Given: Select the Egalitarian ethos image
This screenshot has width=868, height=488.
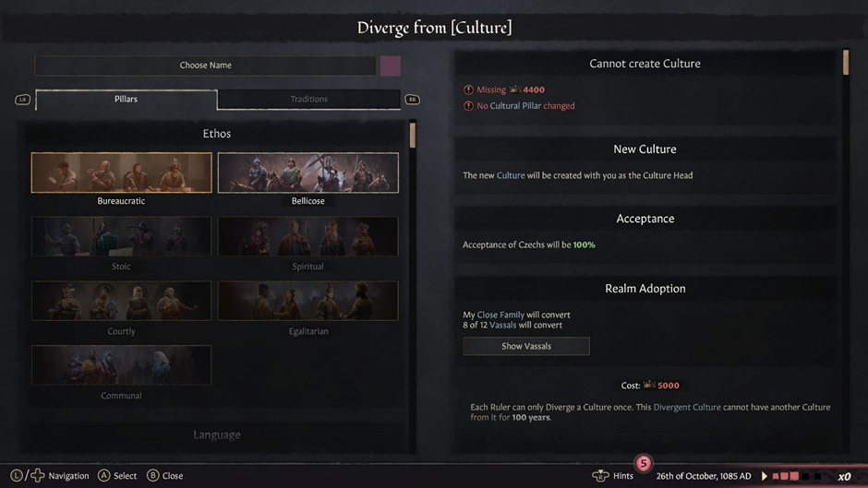Looking at the screenshot, I should [307, 301].
